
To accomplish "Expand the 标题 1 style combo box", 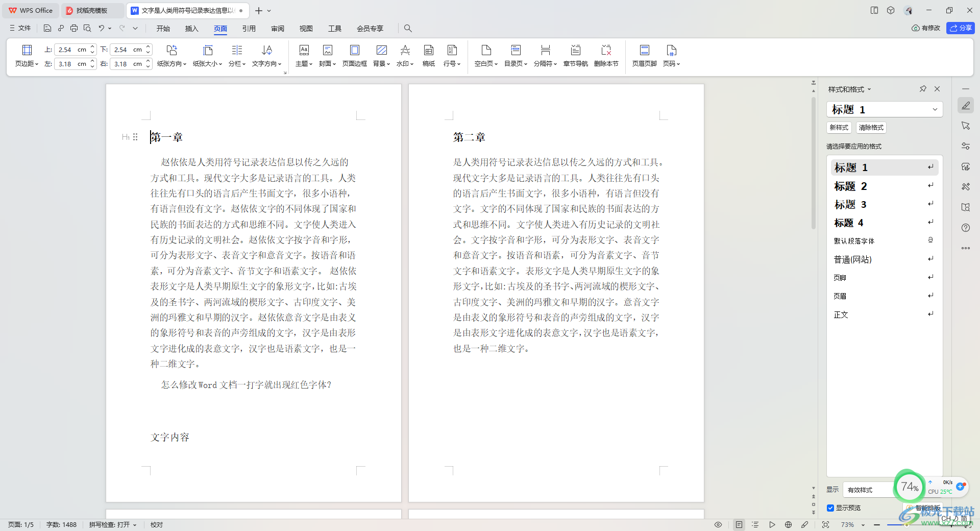I will [x=935, y=109].
